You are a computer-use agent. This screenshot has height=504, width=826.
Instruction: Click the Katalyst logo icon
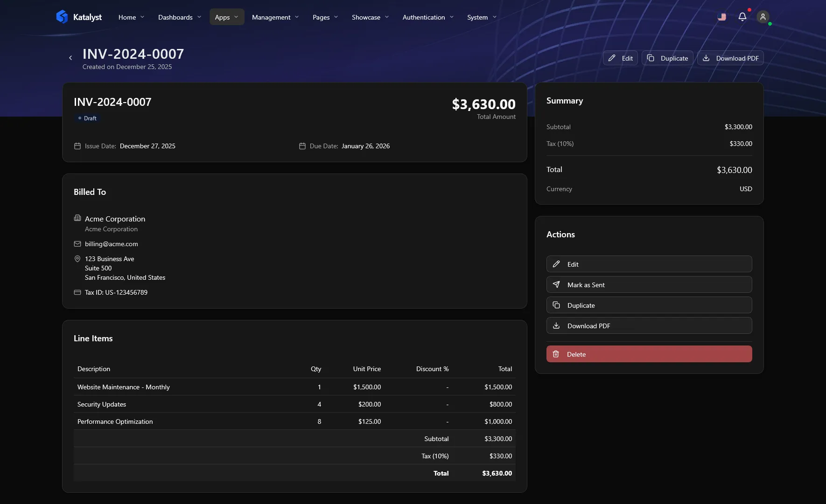tap(63, 16)
